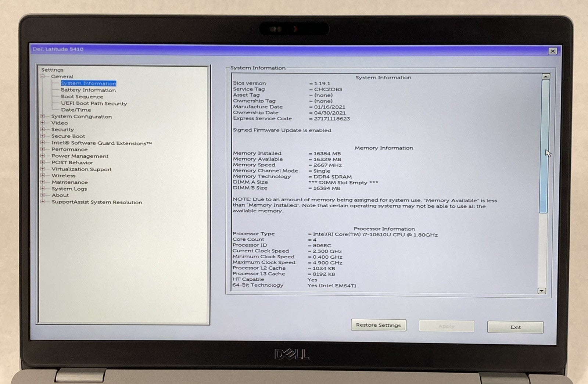The height and width of the screenshot is (384, 588).
Task: Expand Intel Software Guard Extensions node
Action: tap(43, 143)
